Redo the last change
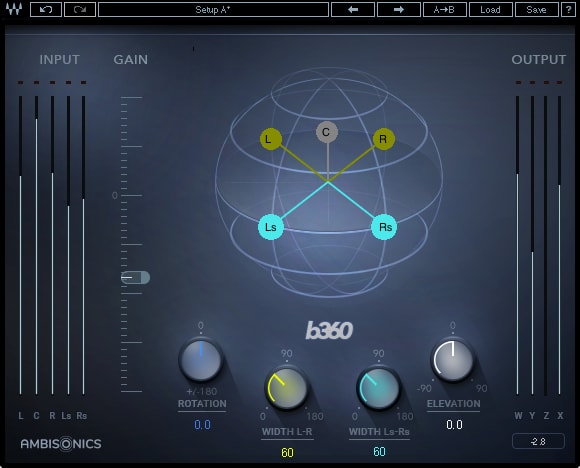Image resolution: width=580 pixels, height=468 pixels. [80, 10]
